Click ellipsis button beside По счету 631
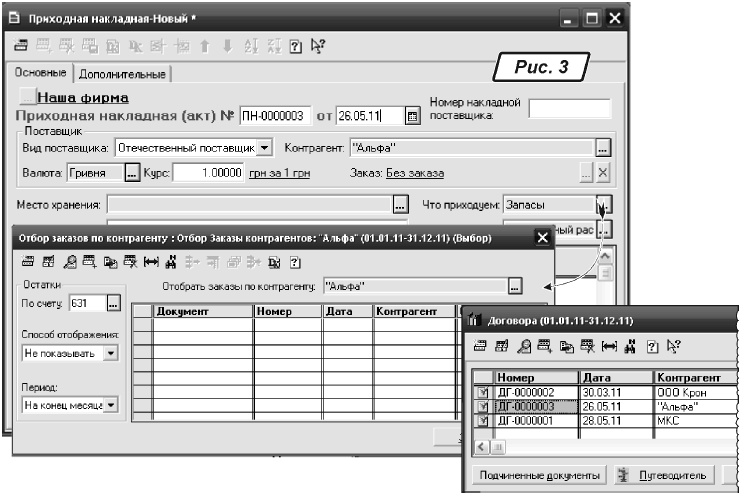 (113, 301)
